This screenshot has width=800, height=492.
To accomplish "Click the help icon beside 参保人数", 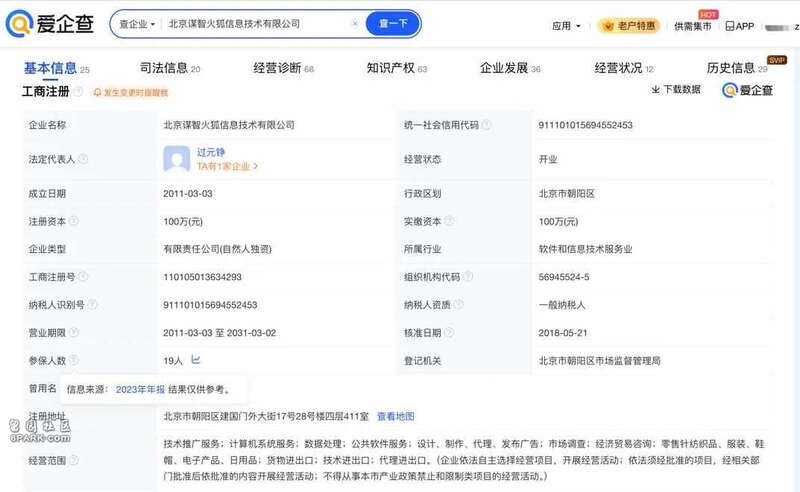I will 74,360.
